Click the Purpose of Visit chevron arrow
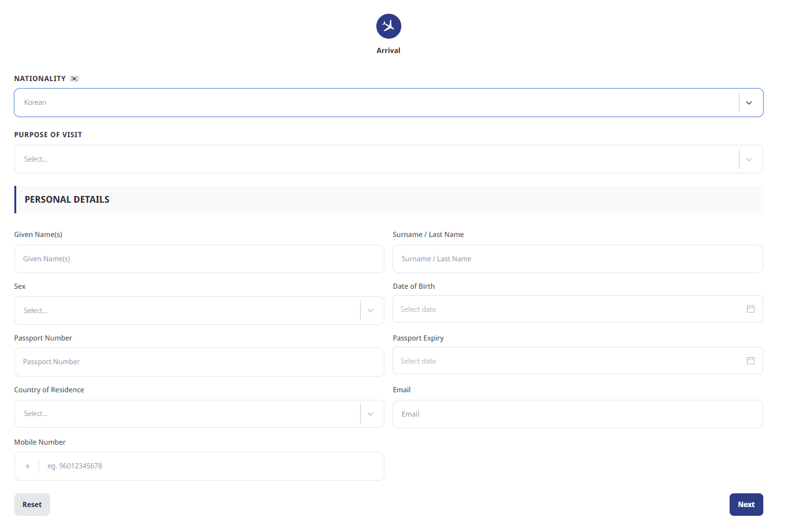Screen dimensions: 792x532 [749, 159]
